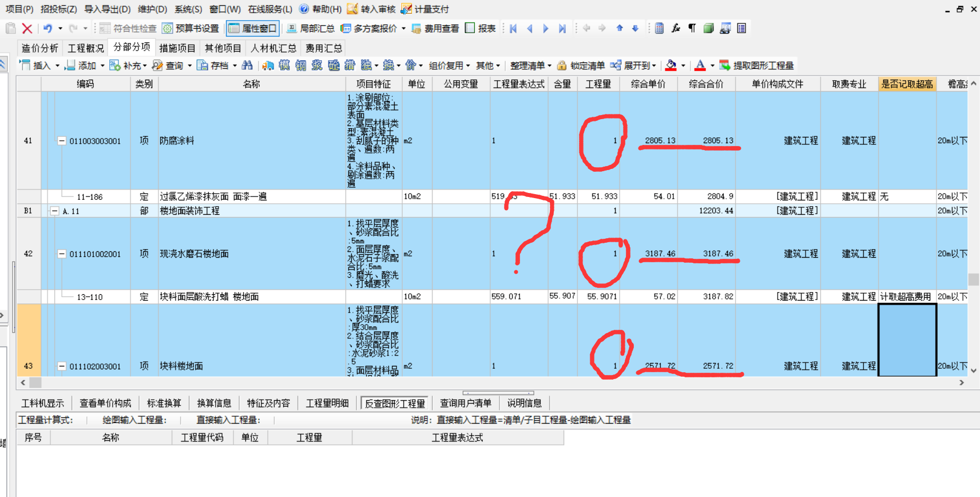Image resolution: width=980 pixels, height=497 pixels.
Task: Click 计量支付 in the menu bar
Action: (x=425, y=9)
